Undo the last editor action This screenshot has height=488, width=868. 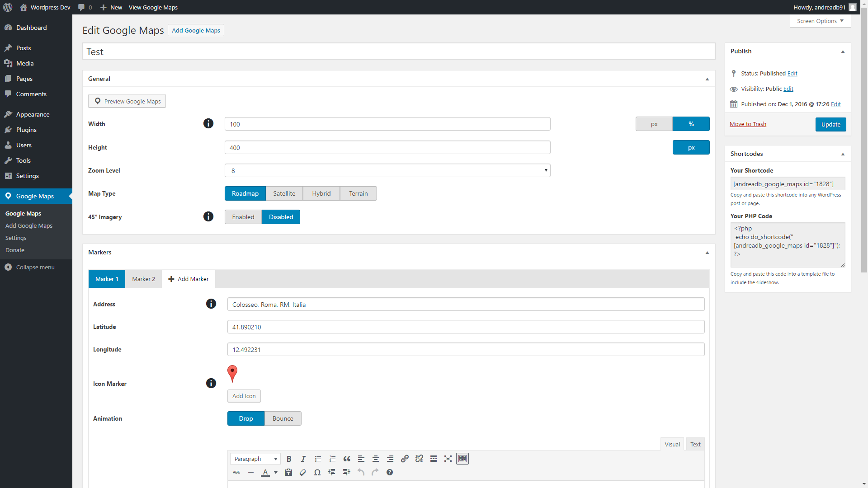click(x=361, y=472)
